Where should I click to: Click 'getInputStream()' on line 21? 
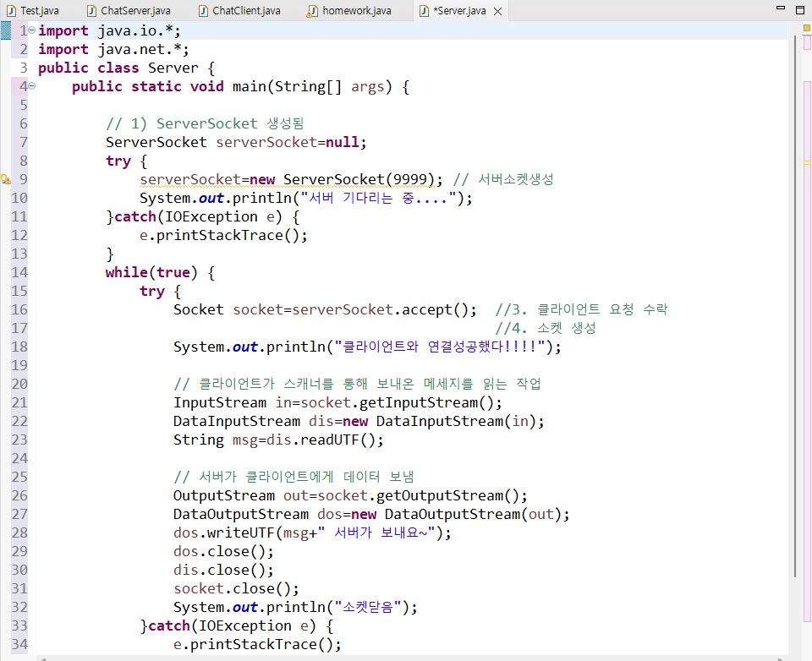pos(426,402)
